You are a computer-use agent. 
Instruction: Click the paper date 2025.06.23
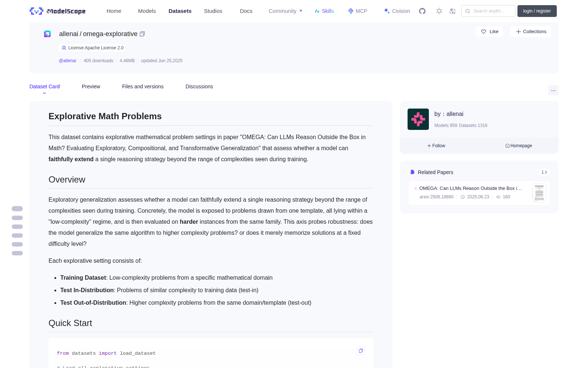click(x=478, y=197)
